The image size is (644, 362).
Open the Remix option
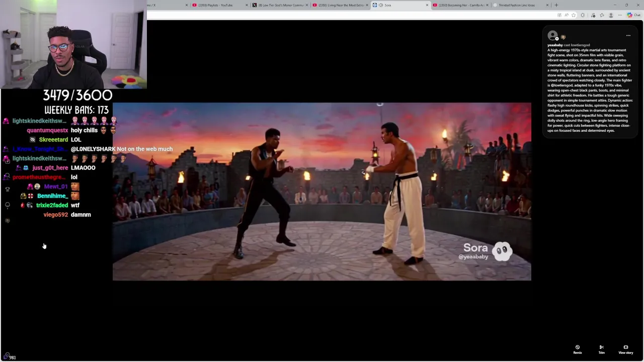coord(577,349)
